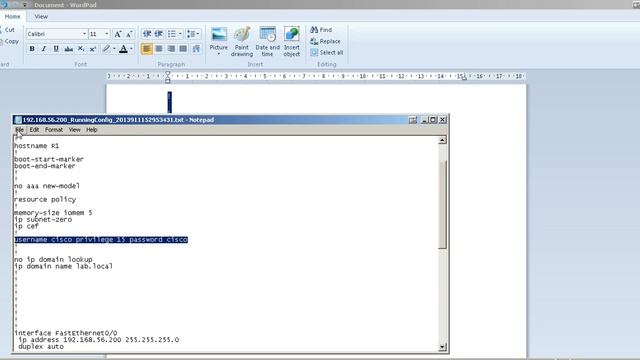Click the 'no ip domain lookup' line
This screenshot has width=640, height=360.
pos(53,260)
